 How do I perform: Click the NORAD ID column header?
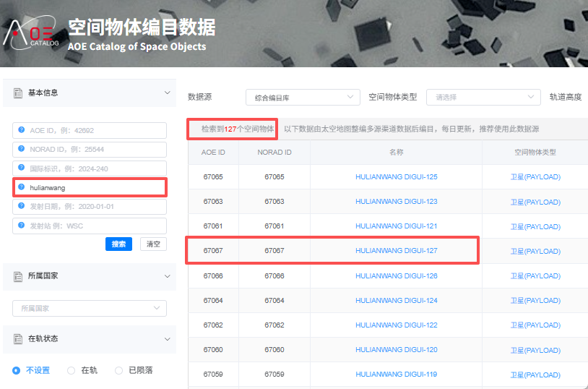274,153
